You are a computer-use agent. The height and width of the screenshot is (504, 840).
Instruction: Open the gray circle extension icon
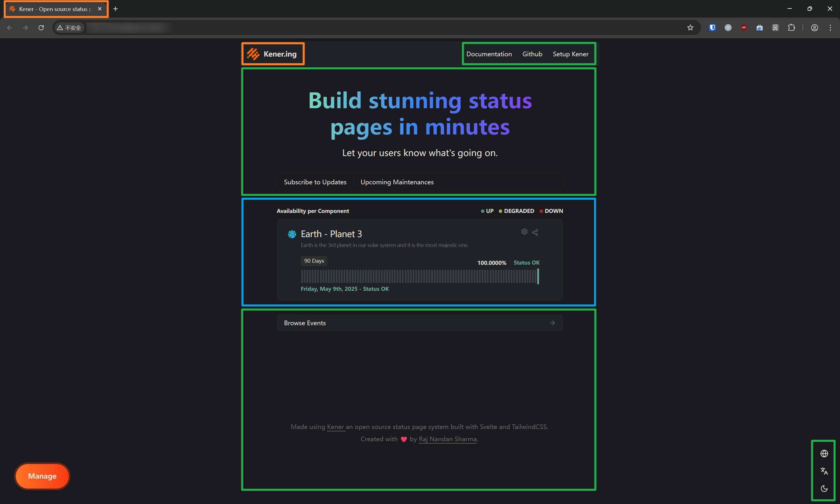728,27
